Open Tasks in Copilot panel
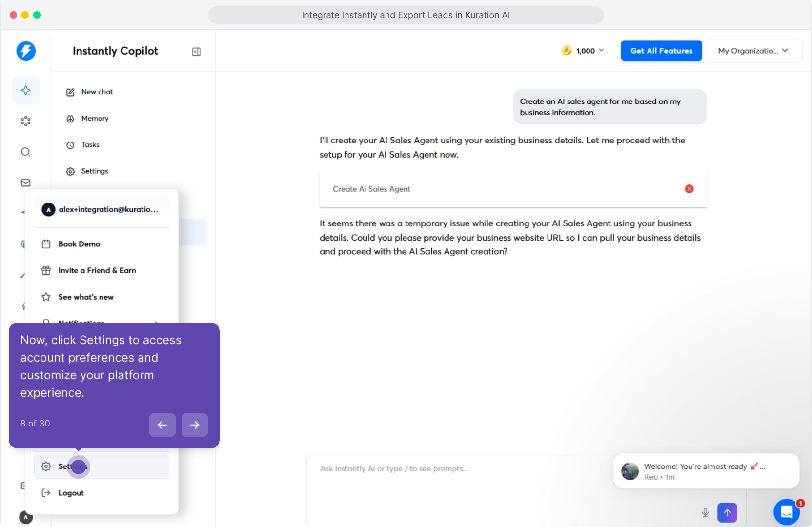The width and height of the screenshot is (812, 527). click(x=90, y=144)
